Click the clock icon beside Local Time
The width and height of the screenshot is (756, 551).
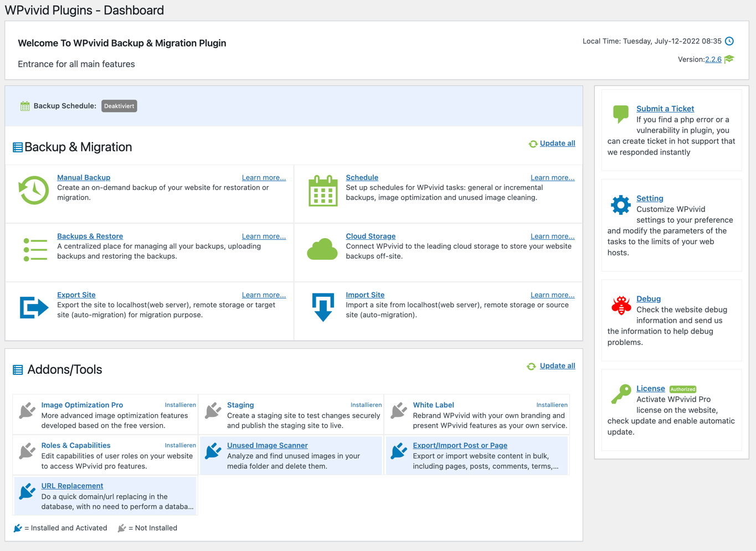729,41
